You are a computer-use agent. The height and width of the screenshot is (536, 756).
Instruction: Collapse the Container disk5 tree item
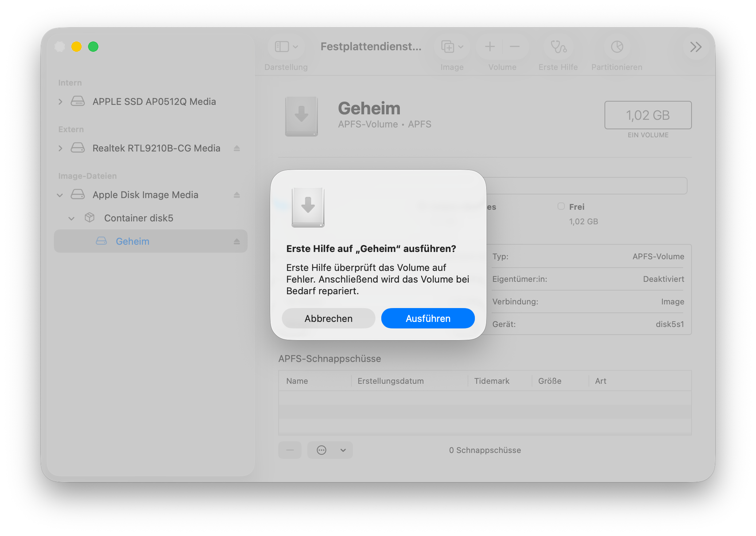[x=71, y=218]
